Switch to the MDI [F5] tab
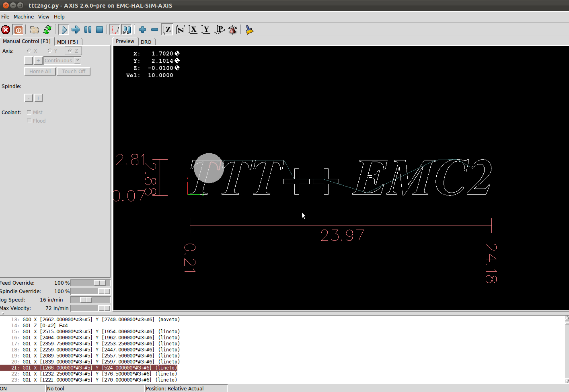 [x=68, y=42]
